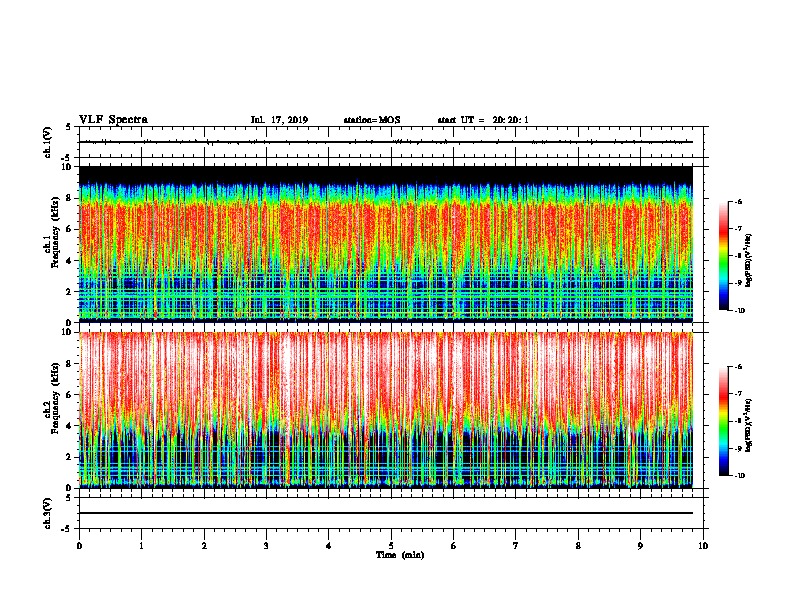Select the "start UT = 20:20:1" header text
The width and height of the screenshot is (792, 612).
click(483, 120)
